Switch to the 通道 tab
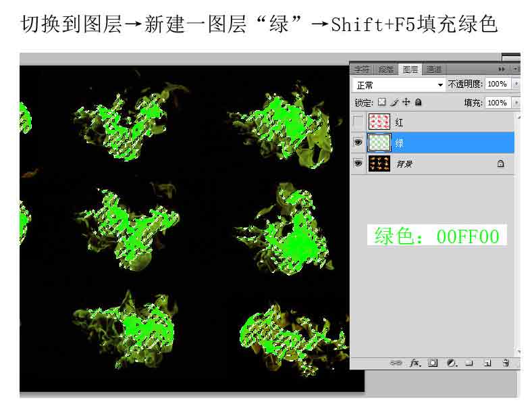Viewport: 532px width, 402px height. point(434,70)
